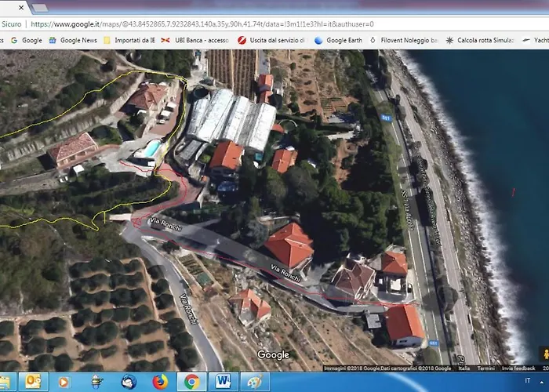The image size is (549, 392).
Task: Open the Google News bookmark
Action: point(73,40)
